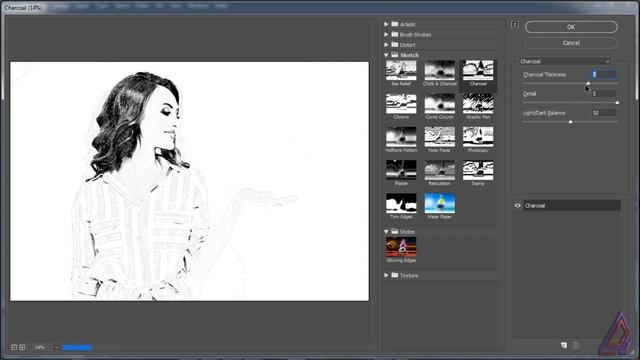This screenshot has width=640, height=360.
Task: Select the Plaster filter thumbnail
Action: coord(401,170)
